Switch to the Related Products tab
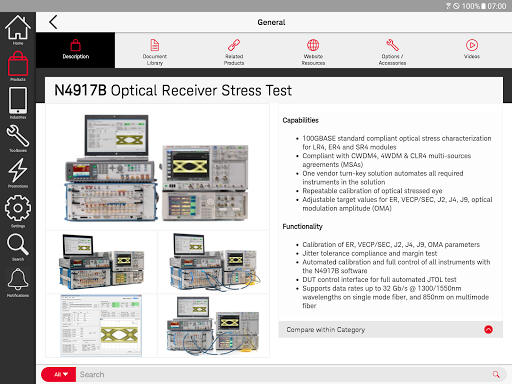The height and width of the screenshot is (384, 512). (x=234, y=51)
